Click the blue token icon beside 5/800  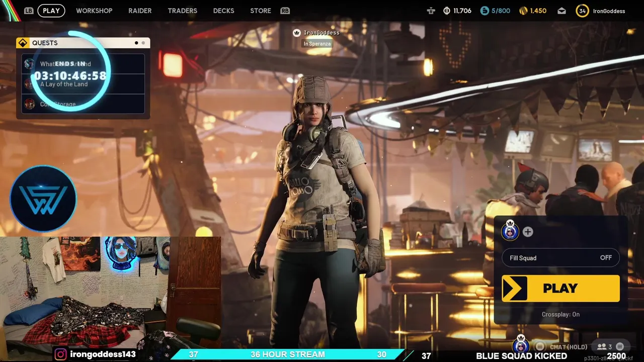(485, 11)
